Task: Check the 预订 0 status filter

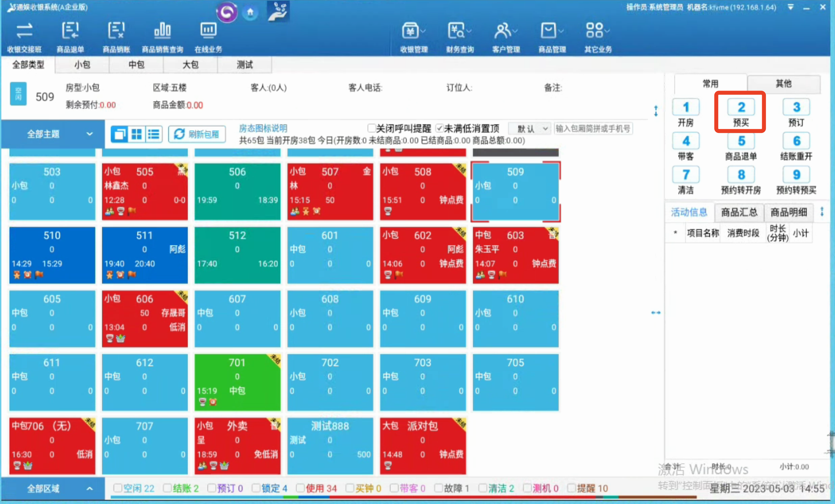Action: (x=211, y=488)
